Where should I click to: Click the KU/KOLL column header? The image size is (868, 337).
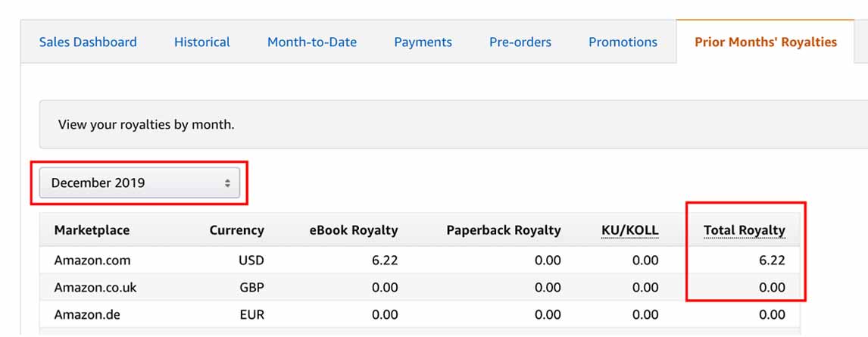tap(630, 230)
